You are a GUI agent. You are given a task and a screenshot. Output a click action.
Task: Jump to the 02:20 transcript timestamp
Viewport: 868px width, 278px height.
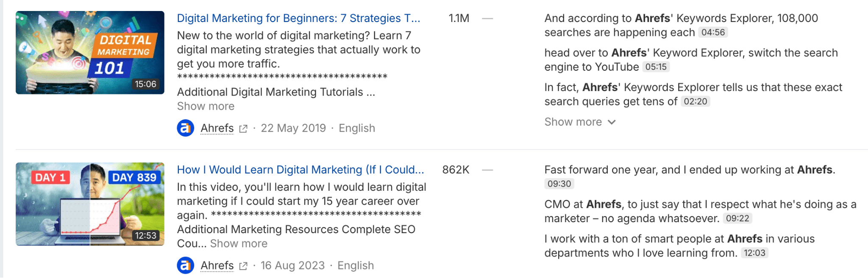point(697,102)
